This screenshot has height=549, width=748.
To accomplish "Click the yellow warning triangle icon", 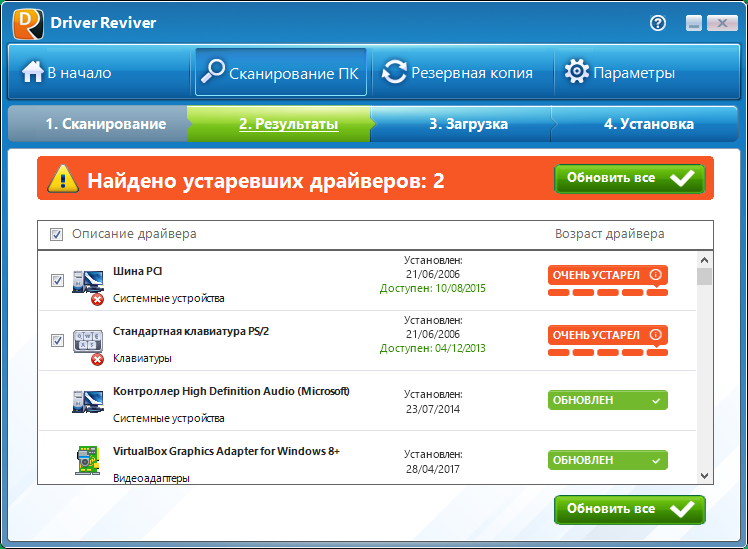I will (x=63, y=178).
